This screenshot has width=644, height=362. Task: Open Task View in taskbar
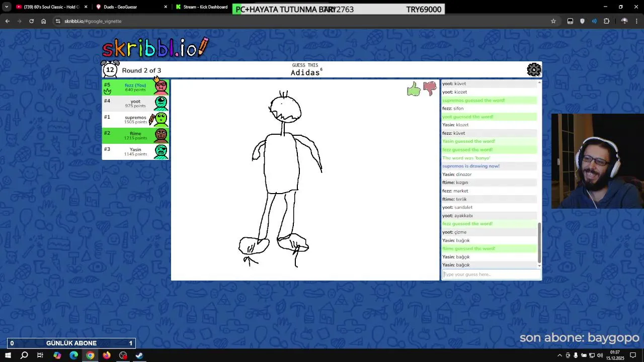tap(40, 355)
